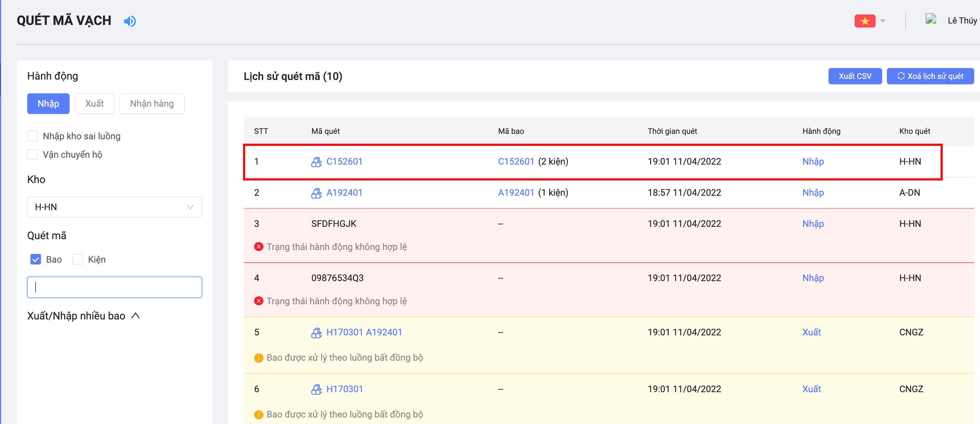980x424 pixels.
Task: Click the Vietnamese flag language icon
Action: point(865,21)
